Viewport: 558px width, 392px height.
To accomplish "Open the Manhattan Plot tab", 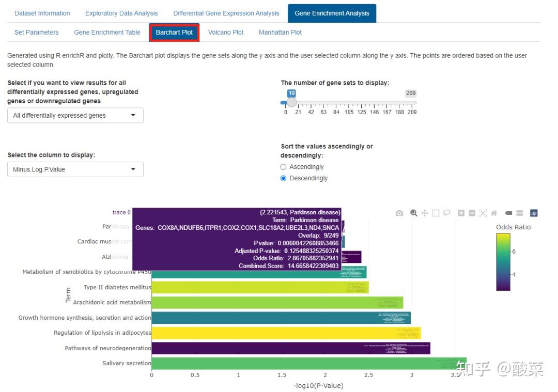I will click(280, 32).
